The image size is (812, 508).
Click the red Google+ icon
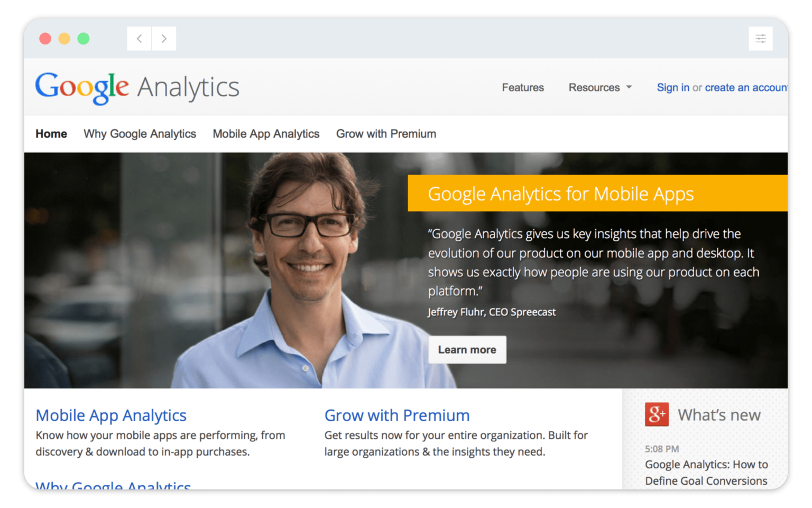click(x=657, y=414)
